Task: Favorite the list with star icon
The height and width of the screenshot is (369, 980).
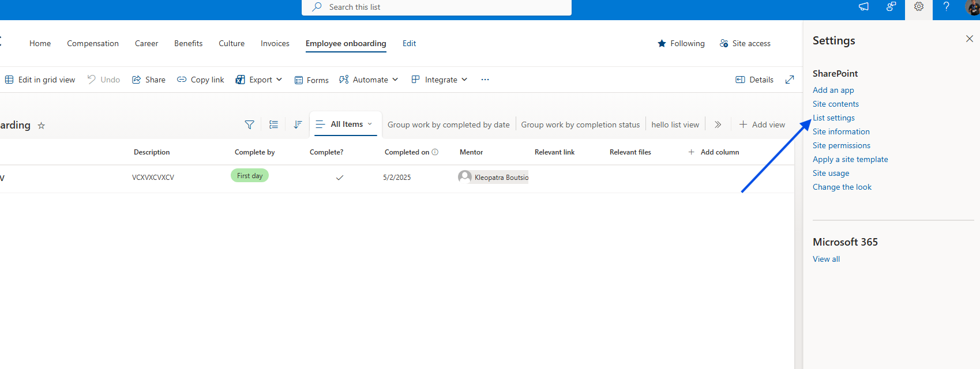Action: coord(42,126)
